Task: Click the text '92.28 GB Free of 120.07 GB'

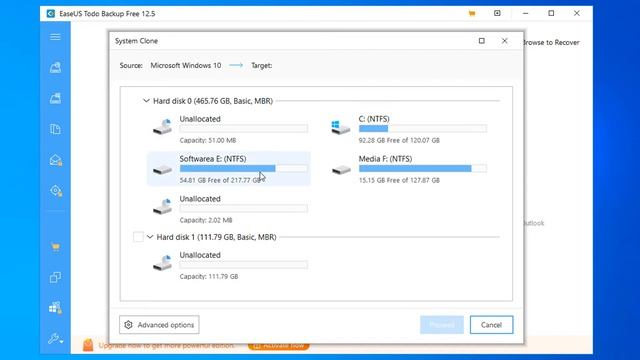Action: [x=399, y=140]
